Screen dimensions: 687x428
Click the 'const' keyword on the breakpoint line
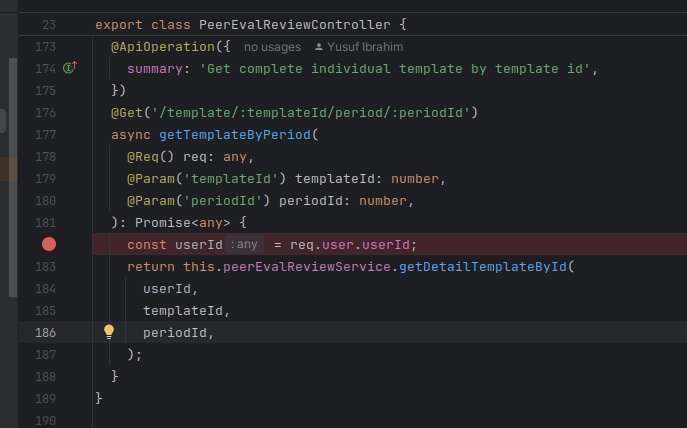(147, 244)
